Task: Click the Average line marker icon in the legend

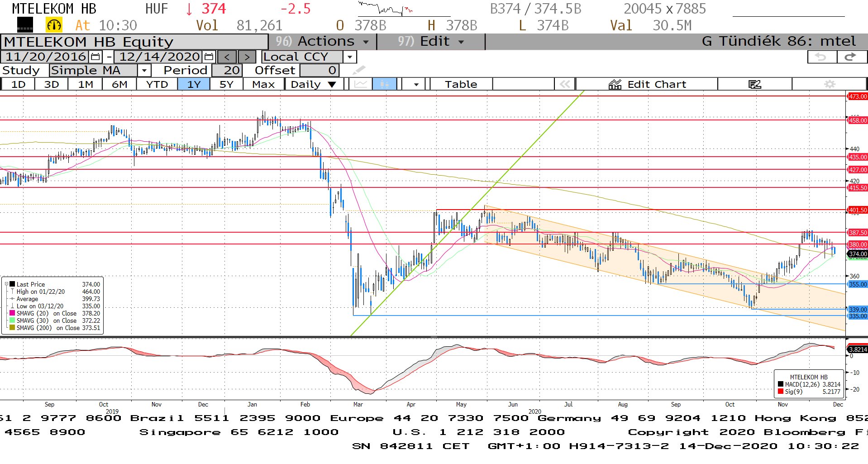Action: coord(13,299)
